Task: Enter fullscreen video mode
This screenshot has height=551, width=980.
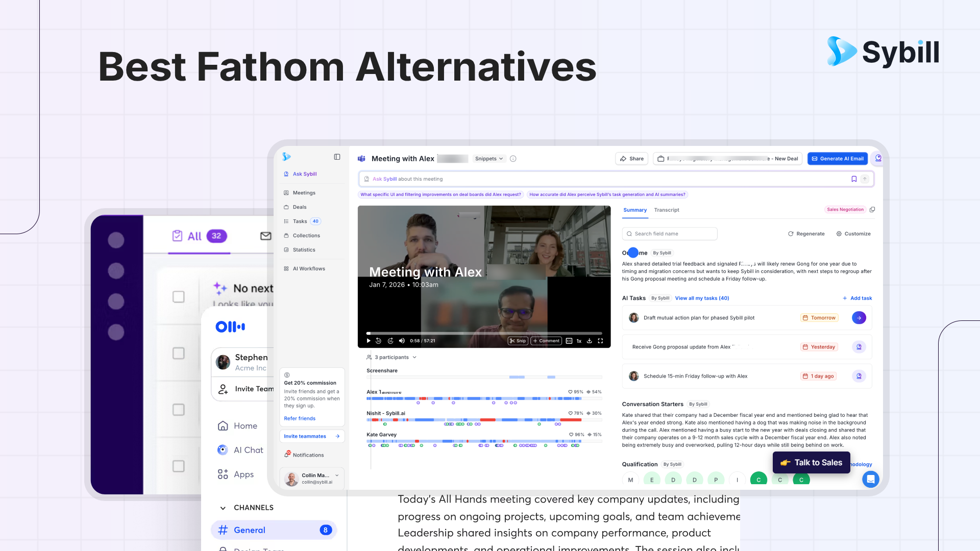Action: [x=601, y=341]
